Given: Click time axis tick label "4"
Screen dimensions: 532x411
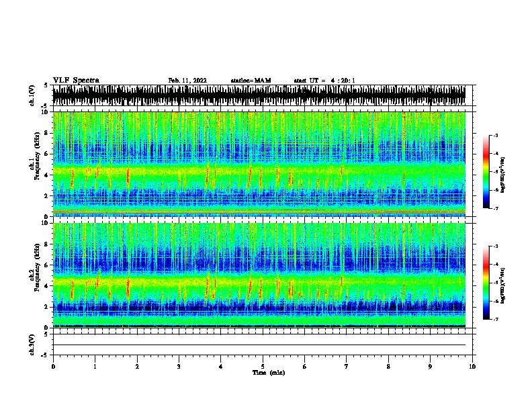Looking at the screenshot, I should [221, 366].
